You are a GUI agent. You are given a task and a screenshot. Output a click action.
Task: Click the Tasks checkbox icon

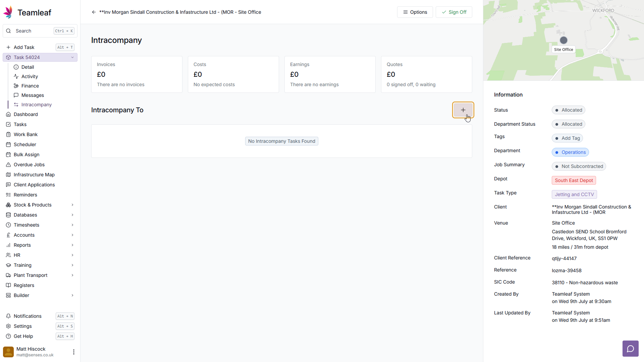[8, 124]
